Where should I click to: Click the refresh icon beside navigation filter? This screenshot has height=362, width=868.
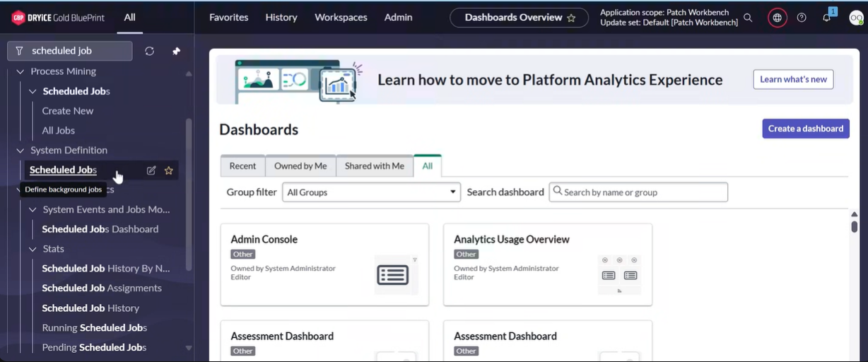tap(149, 51)
